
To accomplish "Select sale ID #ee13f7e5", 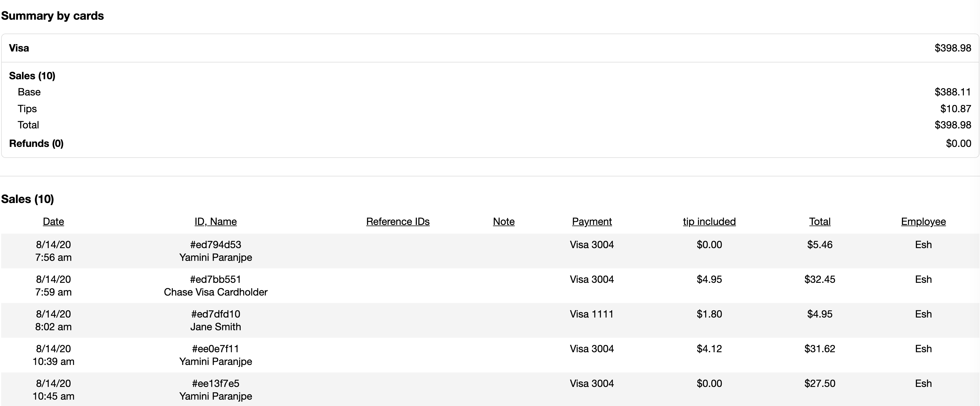I will [216, 383].
